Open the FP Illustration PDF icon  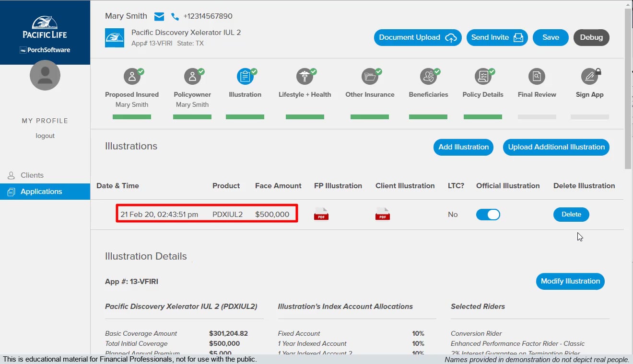pos(321,214)
